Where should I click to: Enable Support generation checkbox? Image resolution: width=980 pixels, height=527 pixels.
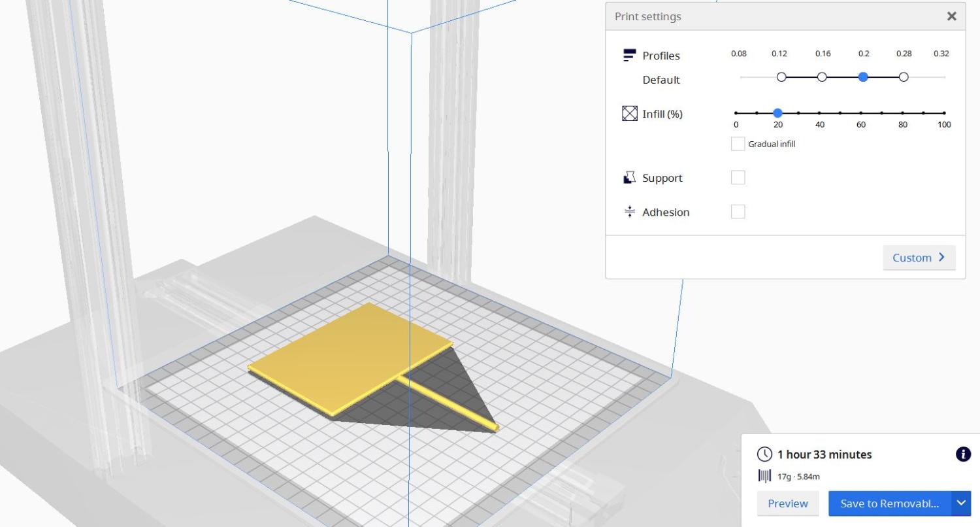[738, 178]
